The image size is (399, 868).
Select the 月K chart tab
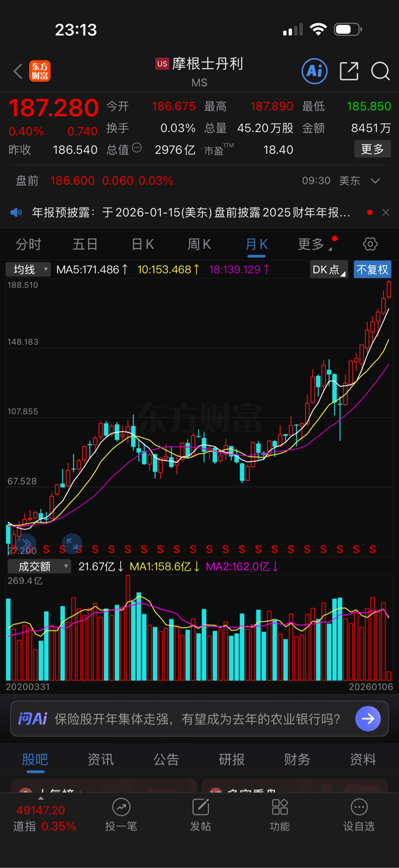257,244
